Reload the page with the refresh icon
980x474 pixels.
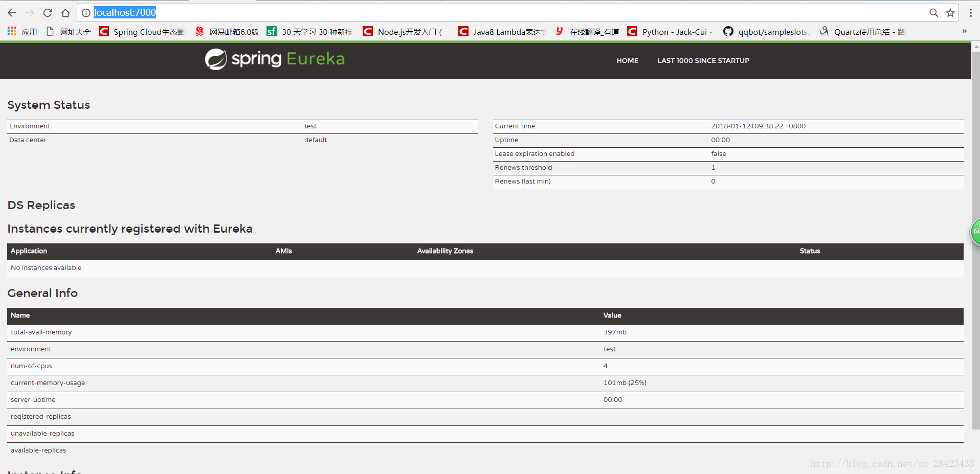pyautogui.click(x=48, y=13)
